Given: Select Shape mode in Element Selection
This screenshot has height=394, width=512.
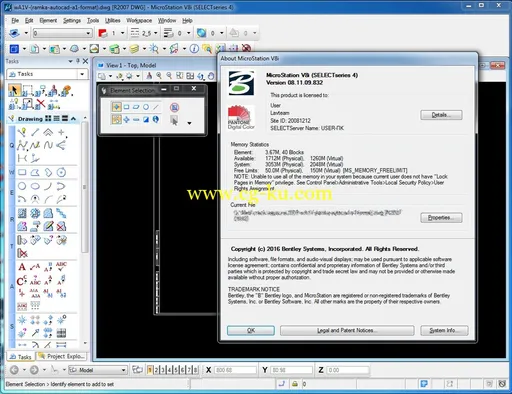Looking at the screenshot, I should [136, 107].
